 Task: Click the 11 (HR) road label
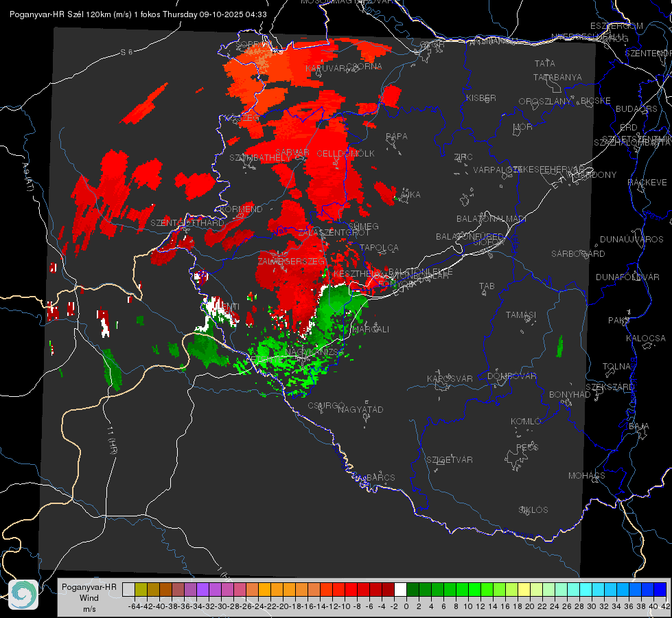coord(113,439)
